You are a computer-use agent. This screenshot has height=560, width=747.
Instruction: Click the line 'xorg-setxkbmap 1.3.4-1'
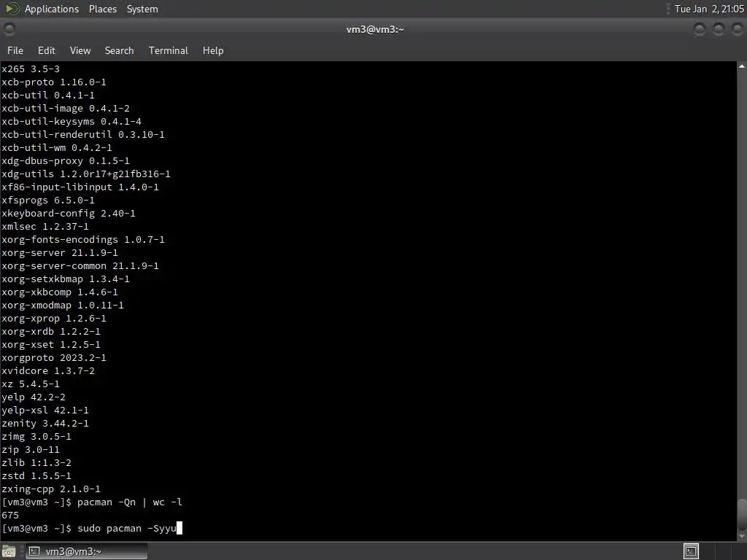pyautogui.click(x=66, y=279)
